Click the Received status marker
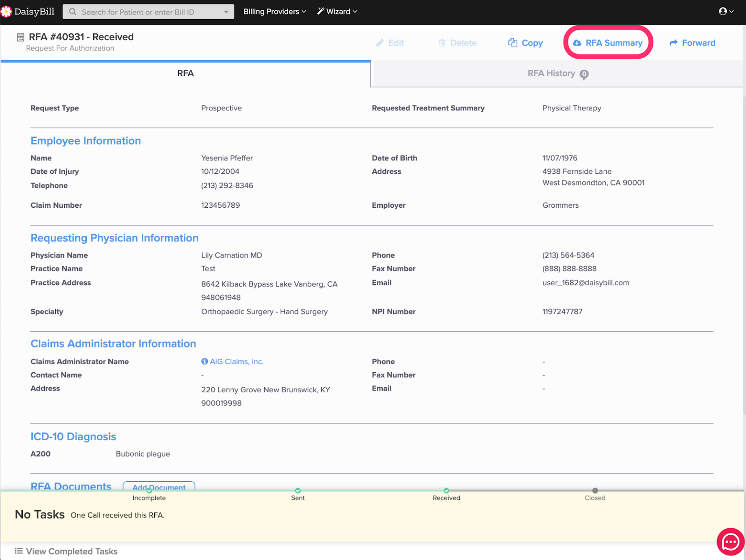This screenshot has width=746, height=560. (x=446, y=491)
